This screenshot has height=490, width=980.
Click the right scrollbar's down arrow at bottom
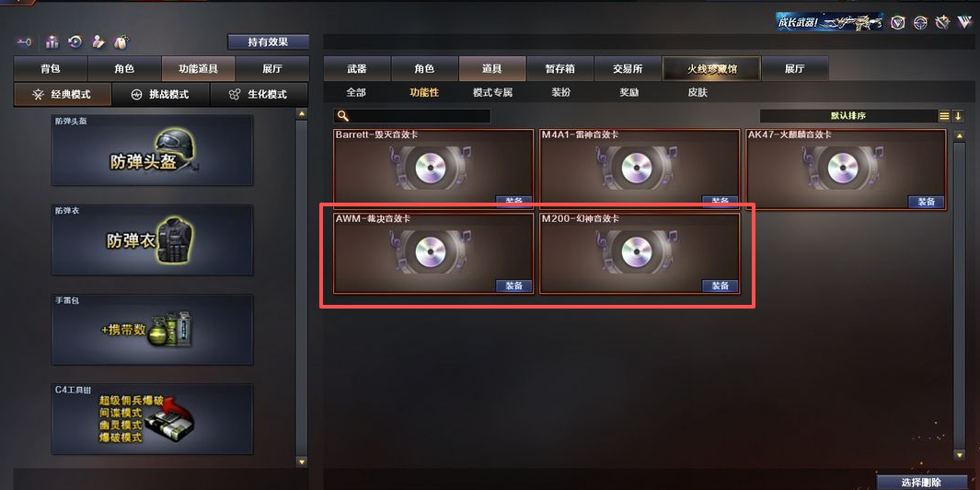(x=960, y=455)
